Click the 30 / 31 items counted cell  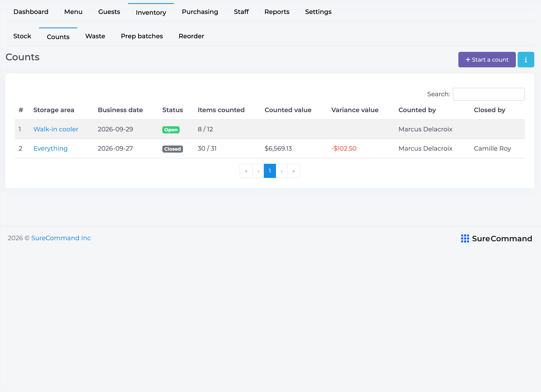(x=207, y=148)
